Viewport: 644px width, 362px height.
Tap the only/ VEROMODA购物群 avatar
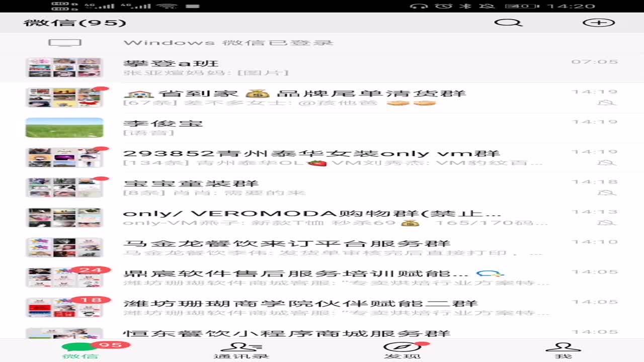point(64,218)
